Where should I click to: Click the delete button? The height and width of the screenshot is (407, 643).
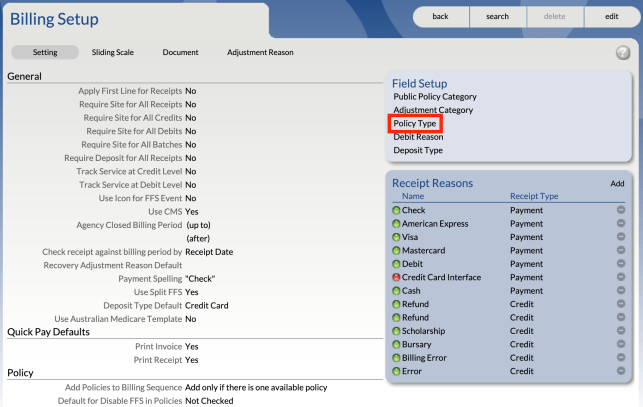click(x=555, y=16)
